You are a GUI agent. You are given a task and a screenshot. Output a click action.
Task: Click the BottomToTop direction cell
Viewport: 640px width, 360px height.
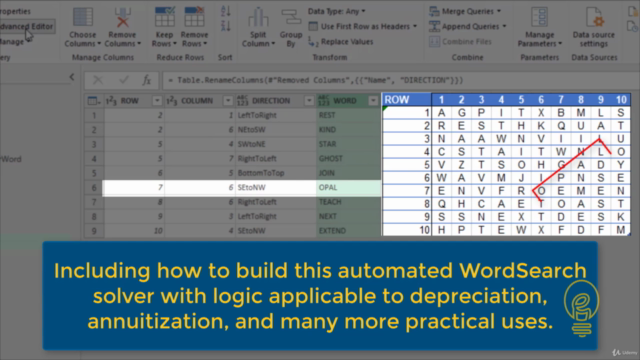point(276,173)
